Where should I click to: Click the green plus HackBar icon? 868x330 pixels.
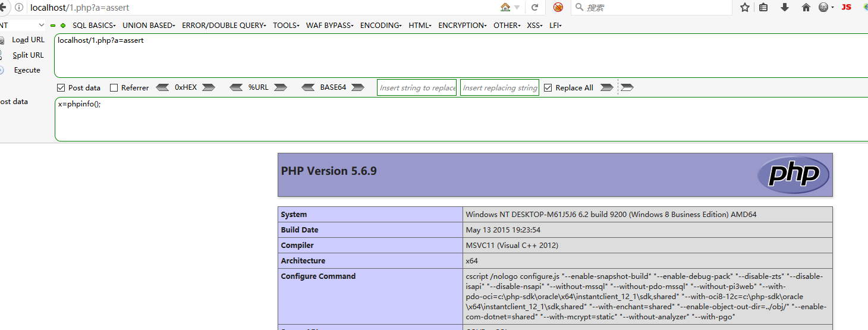coord(63,26)
